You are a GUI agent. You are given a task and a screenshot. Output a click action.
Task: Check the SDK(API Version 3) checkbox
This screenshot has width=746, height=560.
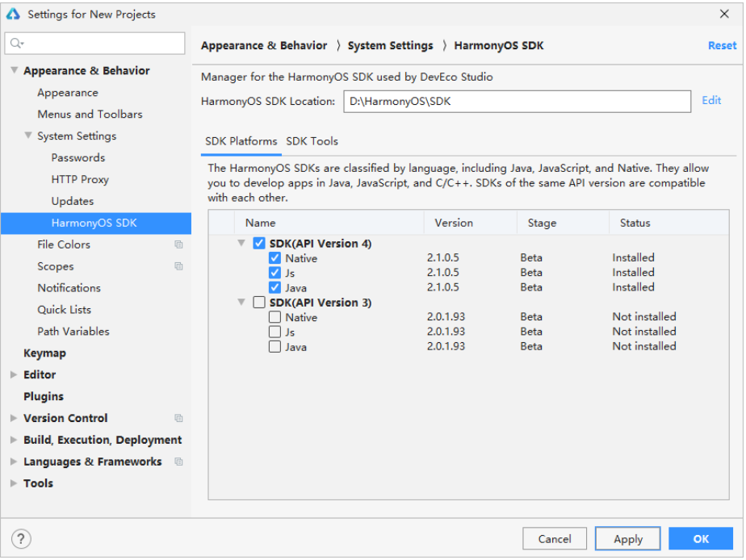259,303
